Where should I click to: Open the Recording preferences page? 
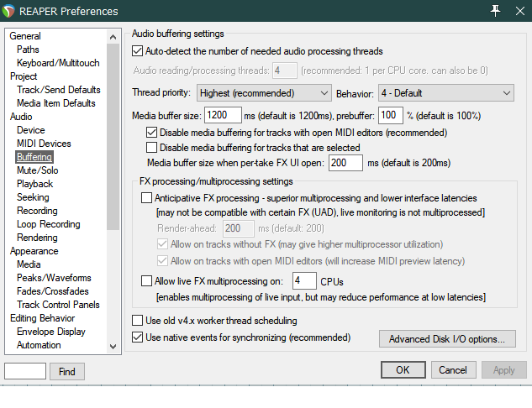(x=37, y=211)
